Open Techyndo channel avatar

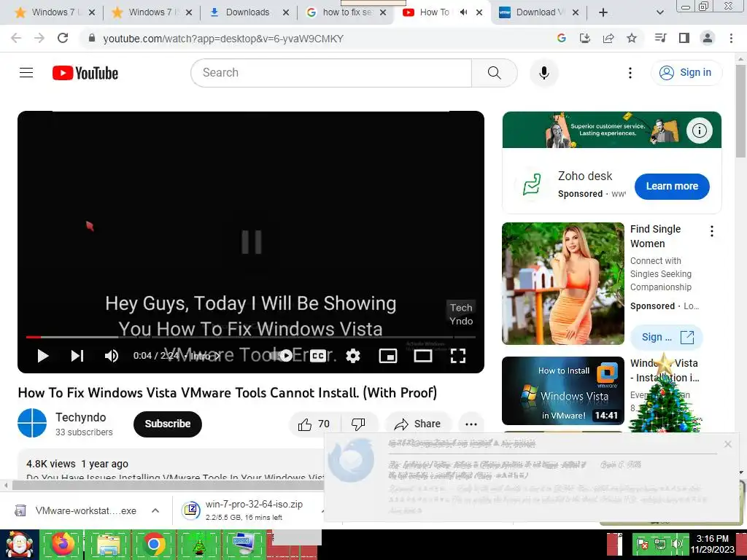pyautogui.click(x=32, y=423)
